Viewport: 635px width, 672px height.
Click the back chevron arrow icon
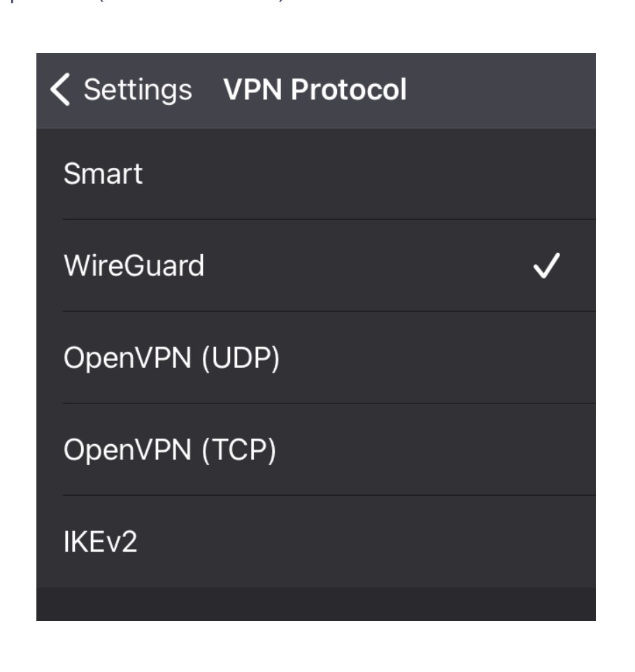(x=60, y=90)
